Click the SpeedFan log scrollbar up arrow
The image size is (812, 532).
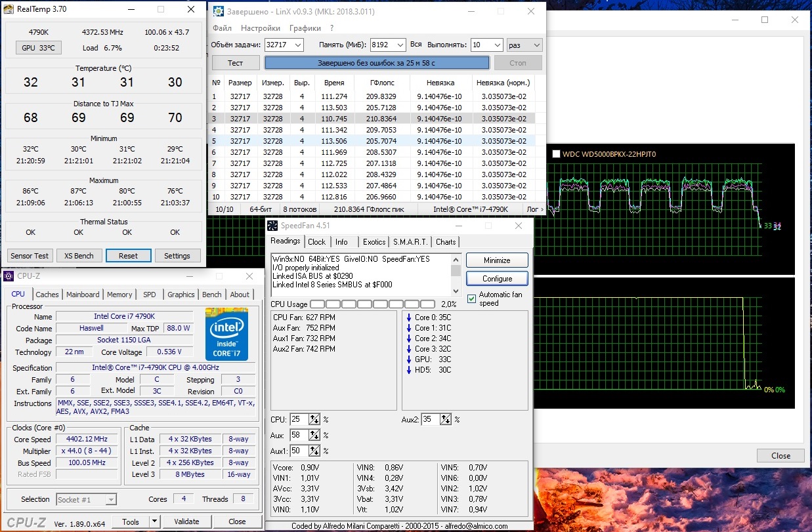(x=456, y=259)
